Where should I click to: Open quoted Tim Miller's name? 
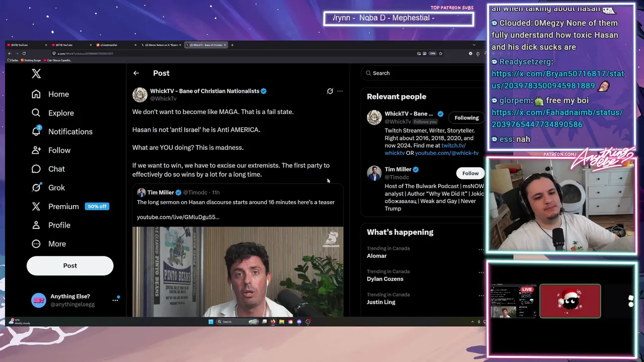click(160, 193)
